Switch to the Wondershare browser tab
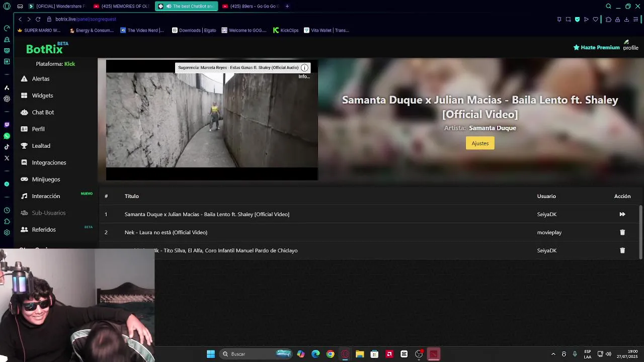This screenshot has height=362, width=644. 58,6
